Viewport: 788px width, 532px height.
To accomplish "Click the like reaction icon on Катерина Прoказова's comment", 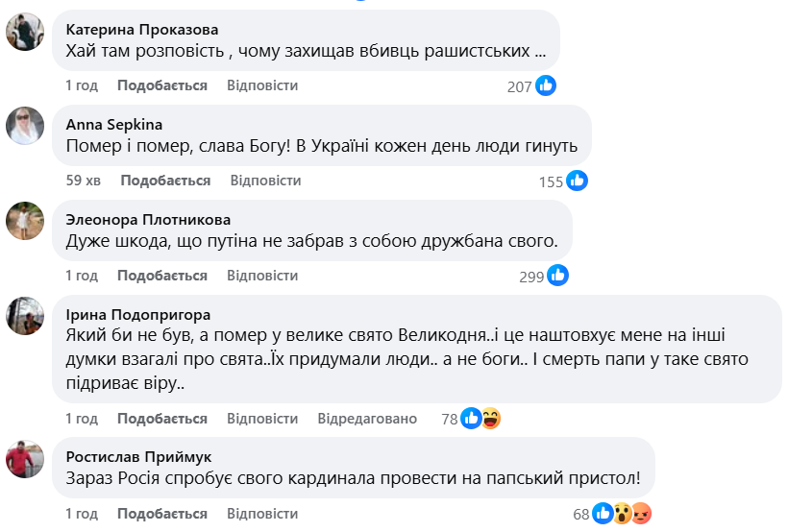I will [x=546, y=85].
